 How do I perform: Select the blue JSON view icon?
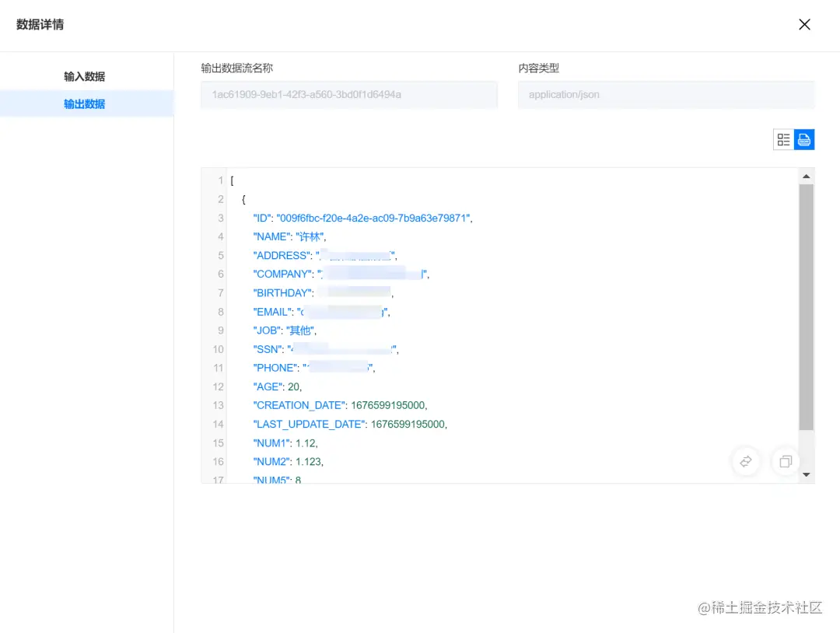tap(804, 140)
